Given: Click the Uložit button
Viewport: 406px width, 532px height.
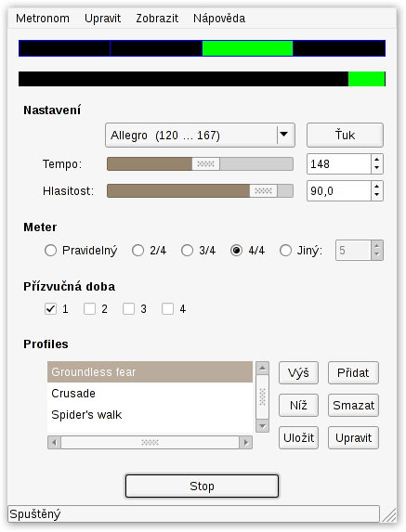Looking at the screenshot, I should click(x=299, y=437).
